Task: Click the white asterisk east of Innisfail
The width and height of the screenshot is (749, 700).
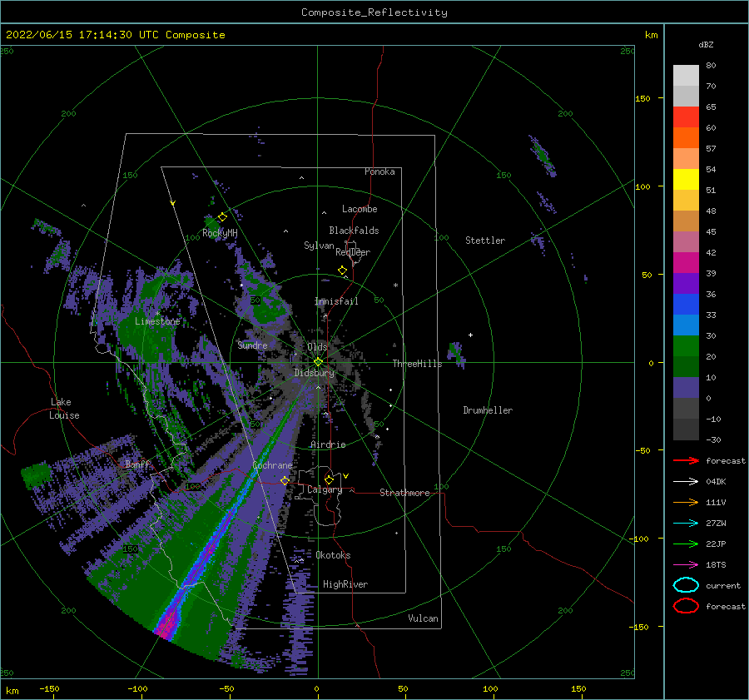Action: click(395, 285)
